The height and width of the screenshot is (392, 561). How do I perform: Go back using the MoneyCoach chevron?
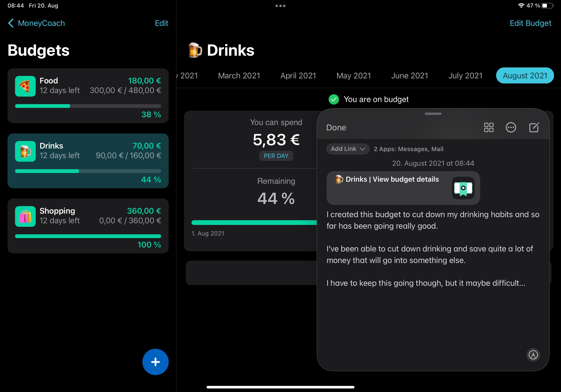(11, 23)
